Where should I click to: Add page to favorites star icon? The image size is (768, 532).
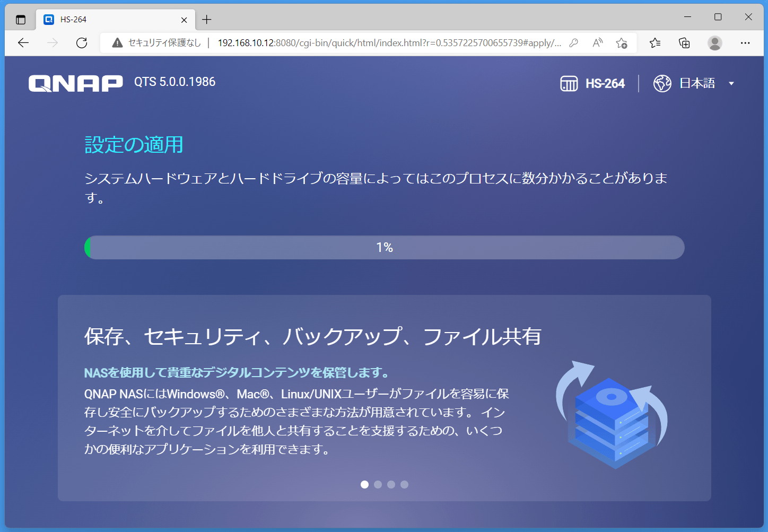622,43
